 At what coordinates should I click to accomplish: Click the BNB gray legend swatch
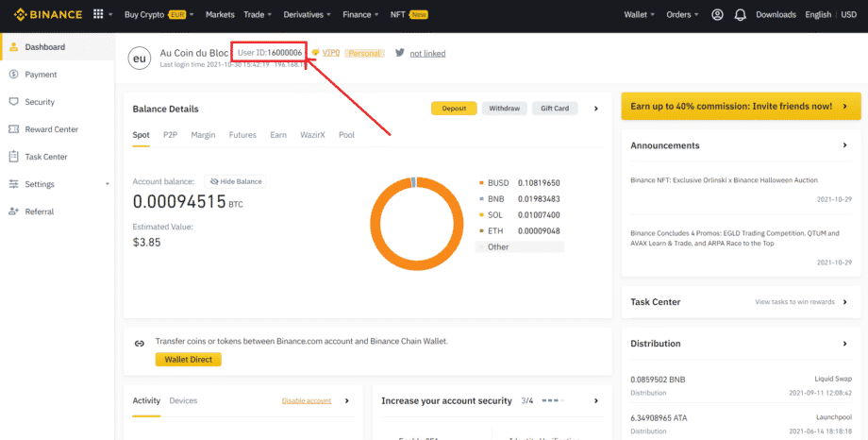[481, 199]
